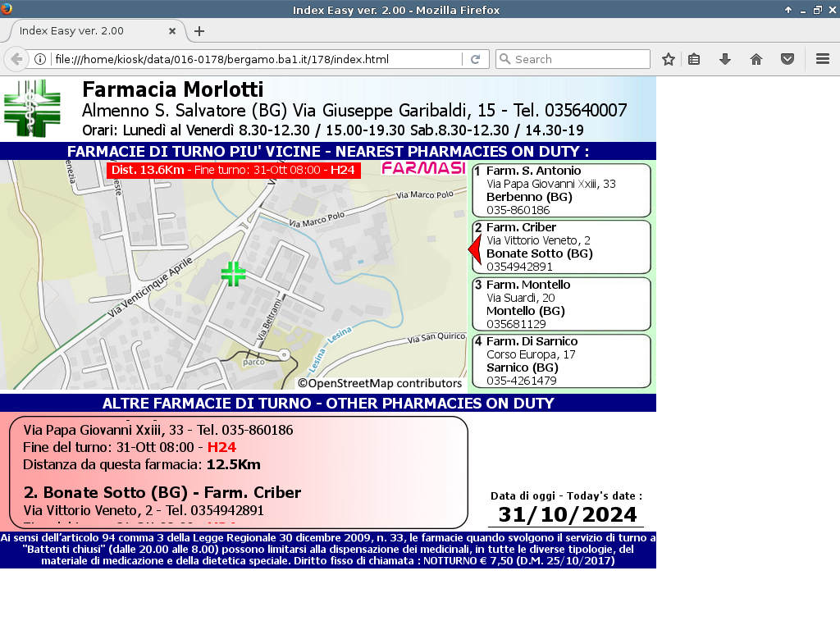
Task: Close the Index Easy ver. 2.00 tab
Action: click(x=172, y=31)
